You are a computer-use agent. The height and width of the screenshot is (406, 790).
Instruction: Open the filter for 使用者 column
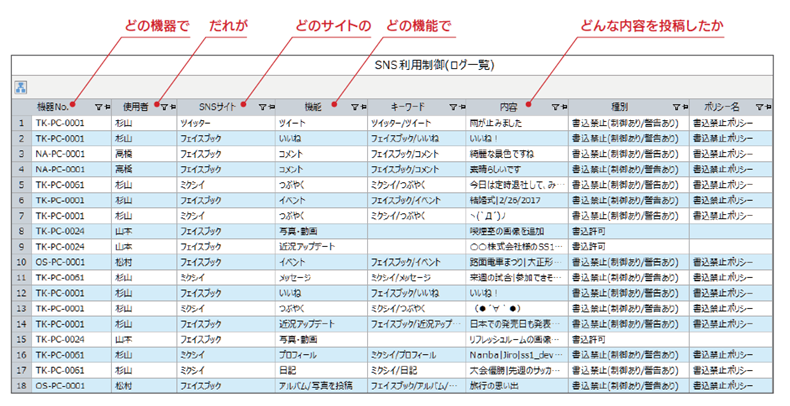tap(165, 107)
